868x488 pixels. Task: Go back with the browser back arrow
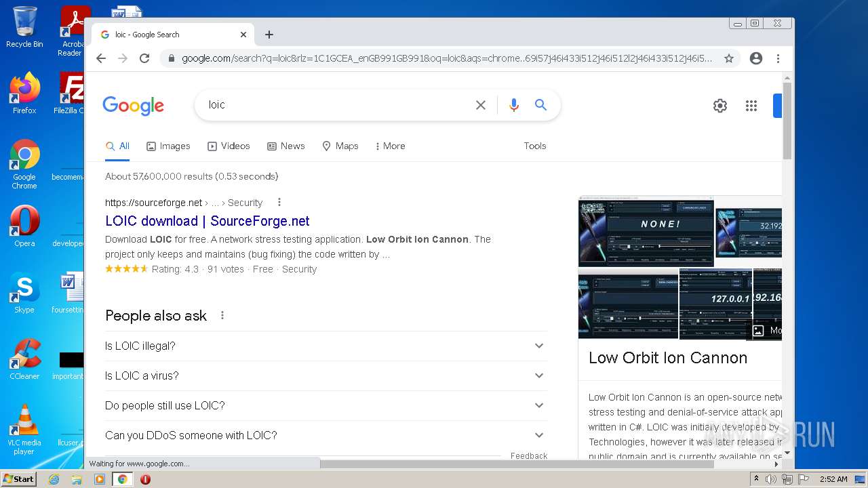point(101,58)
